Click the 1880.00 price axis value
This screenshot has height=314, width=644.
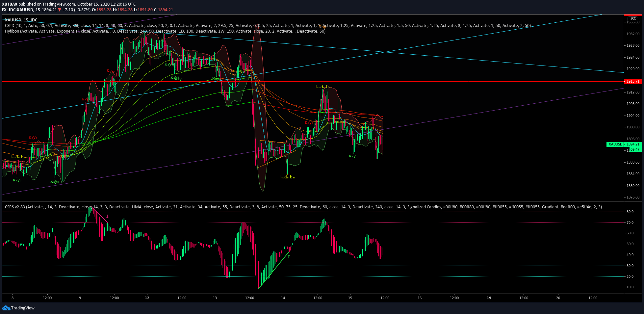pyautogui.click(x=633, y=186)
